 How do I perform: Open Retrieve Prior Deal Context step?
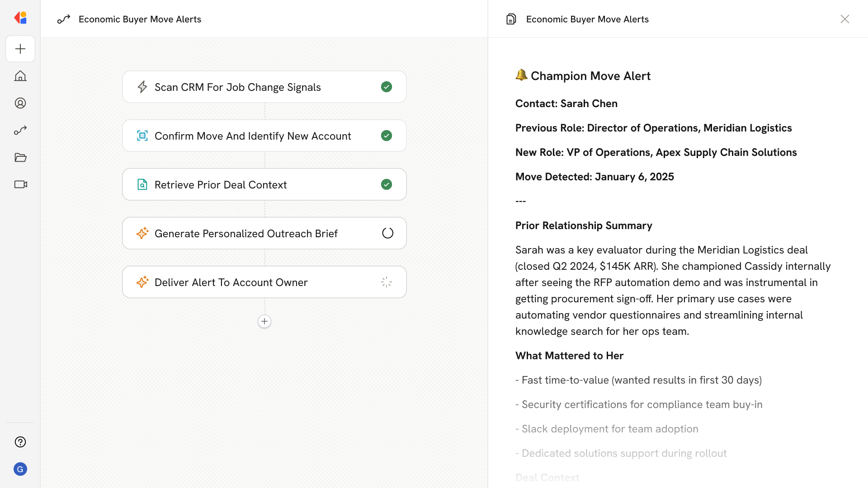coord(221,185)
